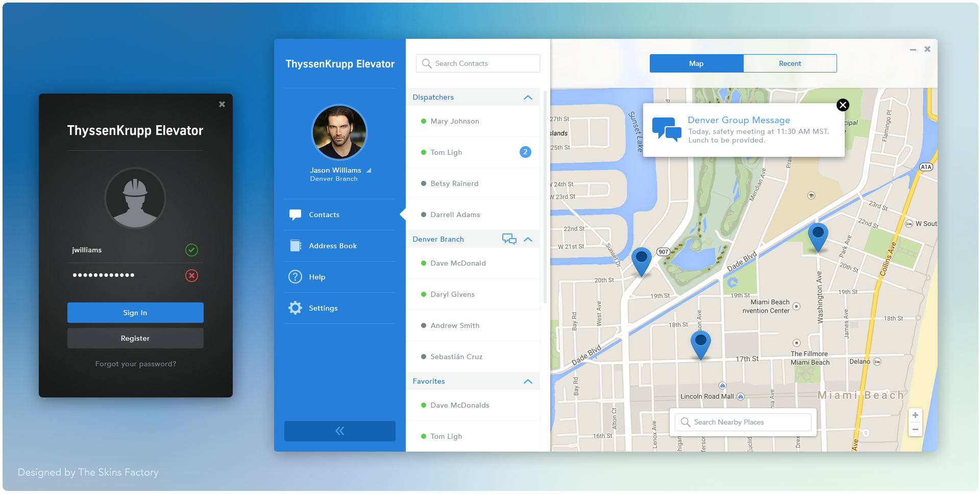Close the login window

point(222,104)
